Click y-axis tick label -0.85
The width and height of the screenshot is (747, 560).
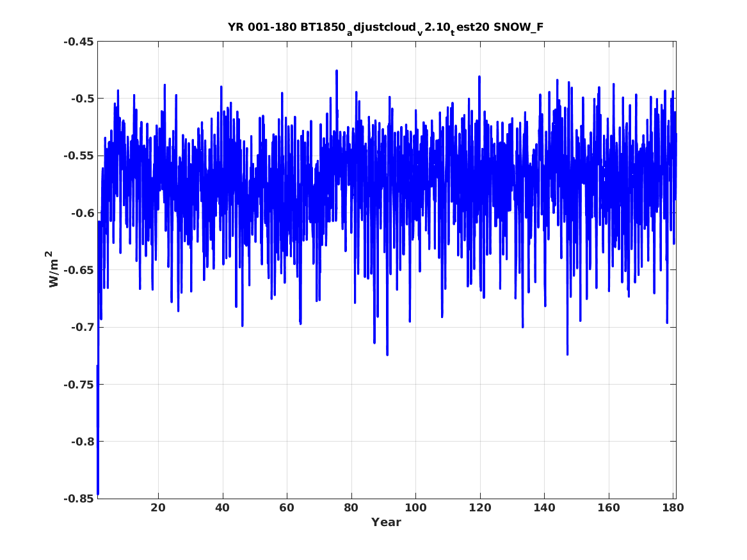[x=79, y=499]
